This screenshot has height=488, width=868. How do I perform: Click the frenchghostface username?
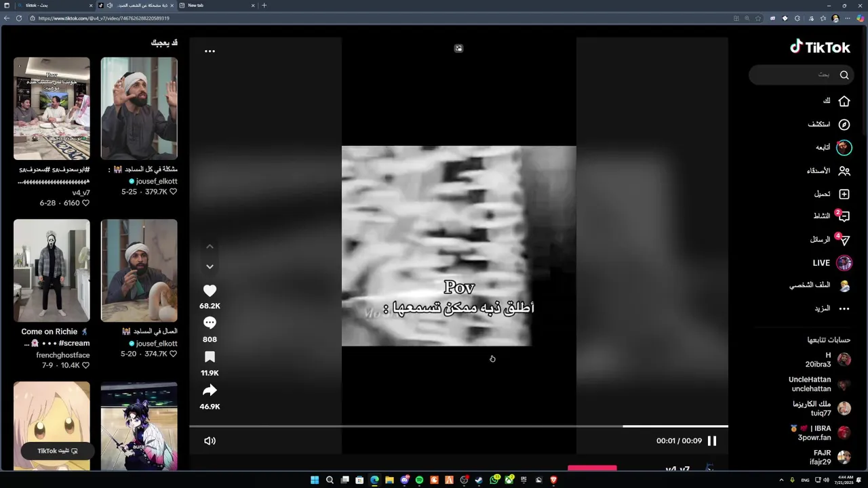point(63,355)
